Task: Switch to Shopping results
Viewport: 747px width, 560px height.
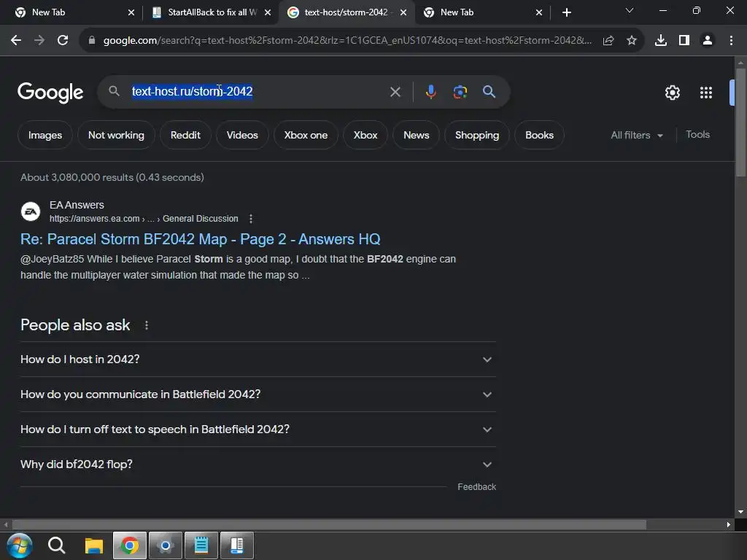Action: (477, 135)
